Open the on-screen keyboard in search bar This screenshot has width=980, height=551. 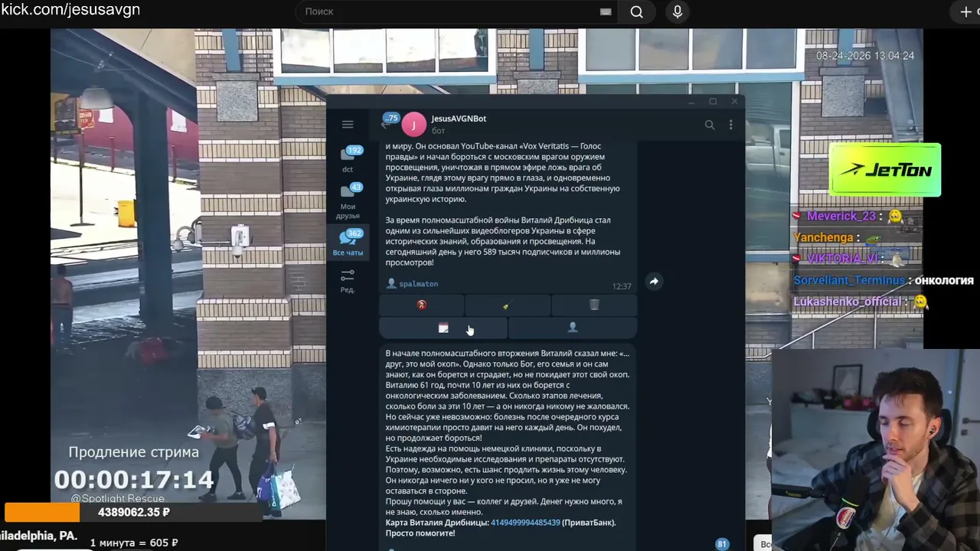click(606, 11)
